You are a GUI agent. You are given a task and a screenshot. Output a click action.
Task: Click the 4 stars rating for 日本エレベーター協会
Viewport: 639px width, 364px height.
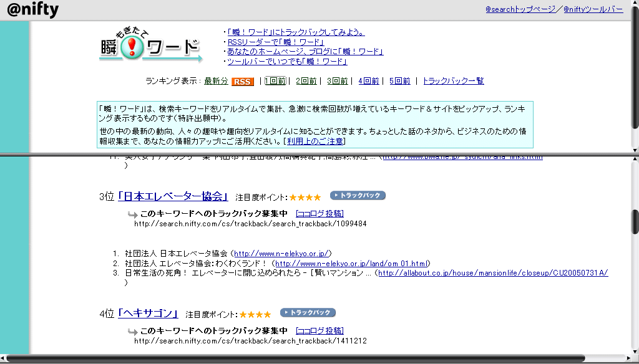305,198
